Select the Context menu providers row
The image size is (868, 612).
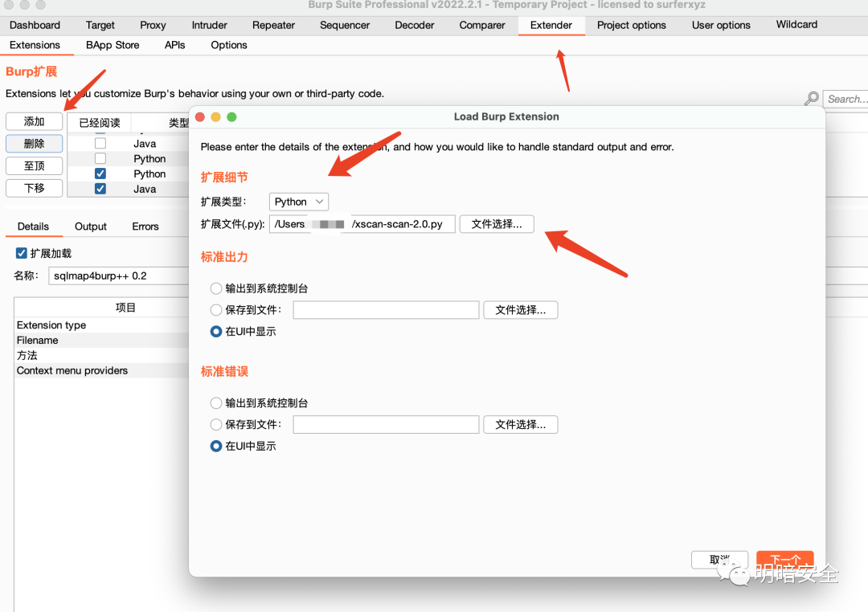(x=102, y=371)
